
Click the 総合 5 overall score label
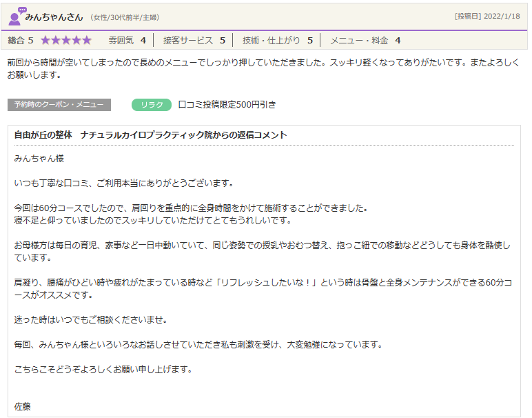pos(21,41)
